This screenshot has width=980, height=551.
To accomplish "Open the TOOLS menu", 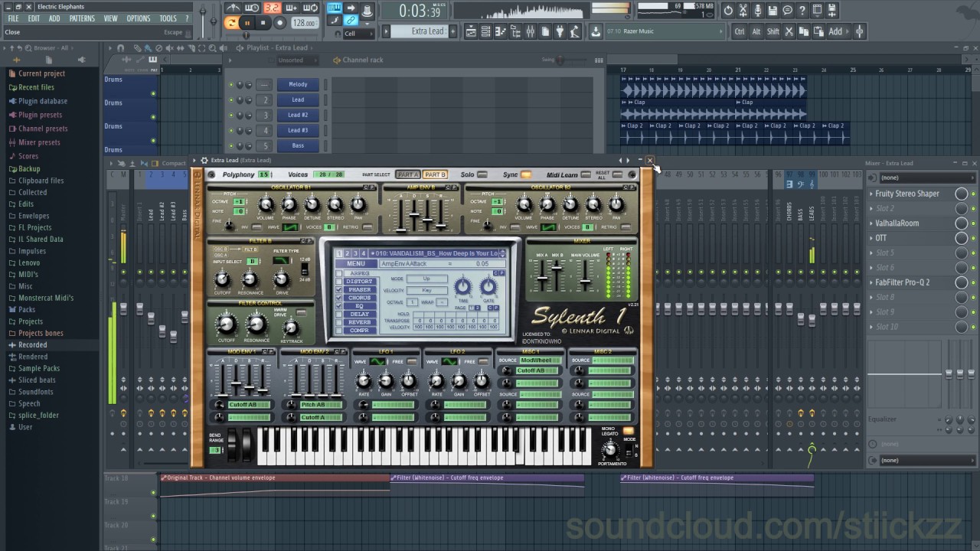I will 168,18.
